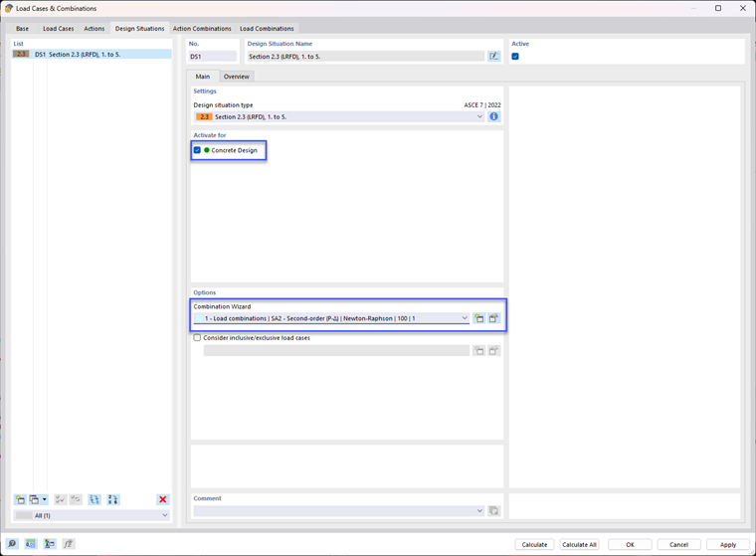The height and width of the screenshot is (556, 756).
Task: Create new combination wizard icon
Action: click(478, 318)
